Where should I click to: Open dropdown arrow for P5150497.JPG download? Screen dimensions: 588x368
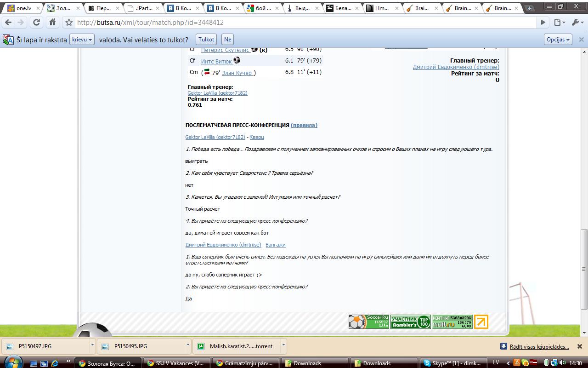92,345
